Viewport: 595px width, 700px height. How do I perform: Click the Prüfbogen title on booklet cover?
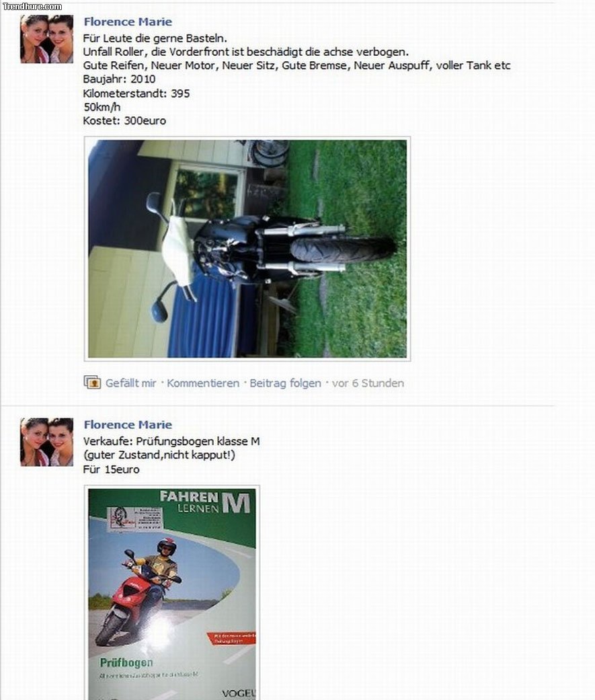click(x=126, y=663)
